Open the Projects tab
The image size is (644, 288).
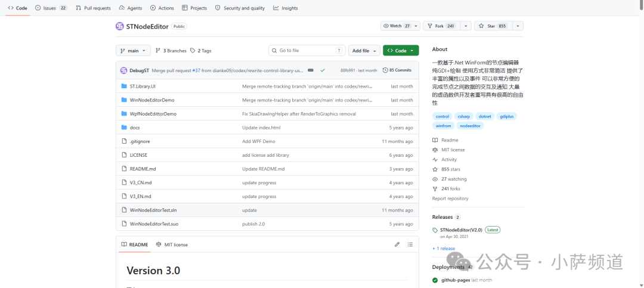194,8
